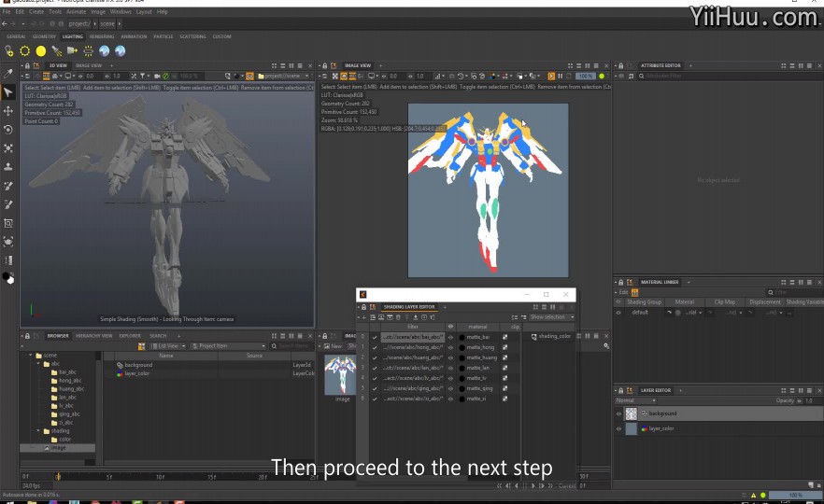Add a rule with plus icon in Shading Layer Editor
Viewport: 824px width, 504px height.
click(x=363, y=317)
